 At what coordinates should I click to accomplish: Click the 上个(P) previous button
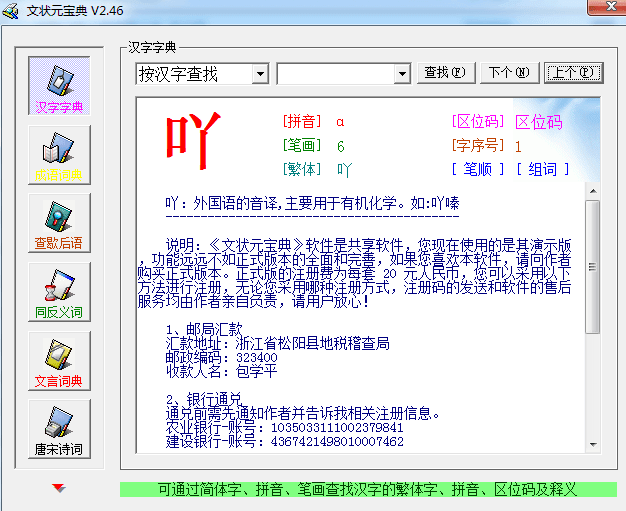pyautogui.click(x=574, y=73)
